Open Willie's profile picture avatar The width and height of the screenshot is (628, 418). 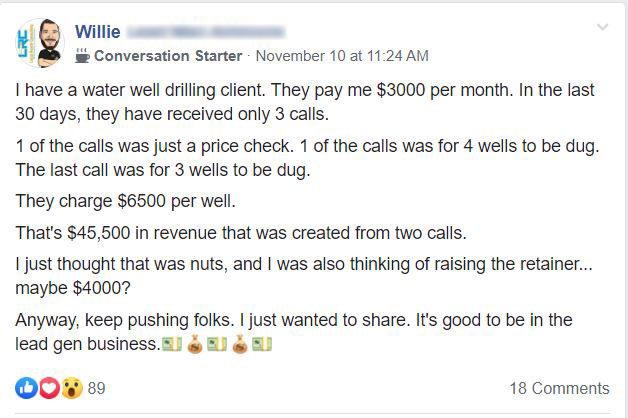coord(40,43)
